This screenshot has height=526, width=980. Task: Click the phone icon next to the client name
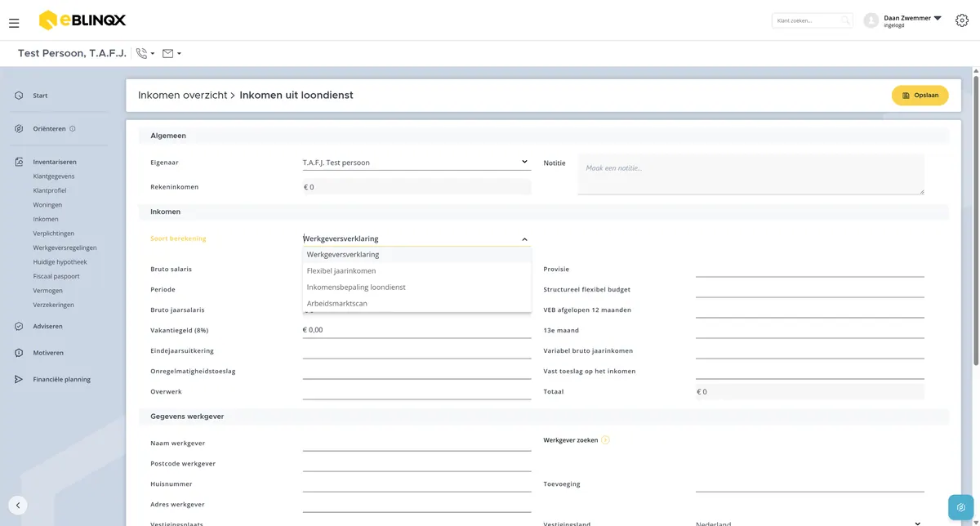[x=141, y=54]
